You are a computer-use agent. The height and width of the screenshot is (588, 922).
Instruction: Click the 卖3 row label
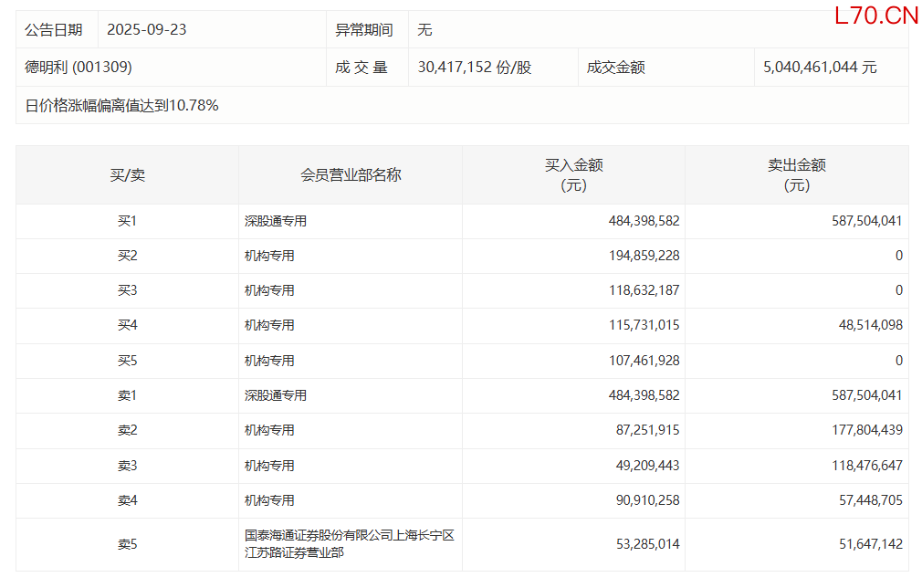pyautogui.click(x=127, y=466)
